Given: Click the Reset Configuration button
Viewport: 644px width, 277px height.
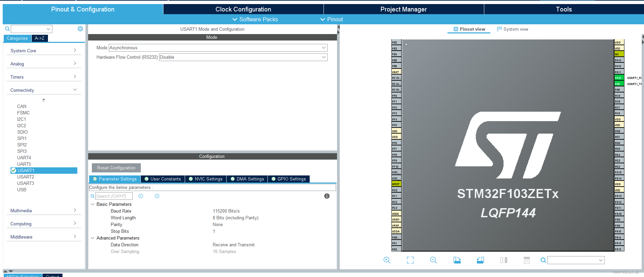Looking at the screenshot, I should pos(116,168).
